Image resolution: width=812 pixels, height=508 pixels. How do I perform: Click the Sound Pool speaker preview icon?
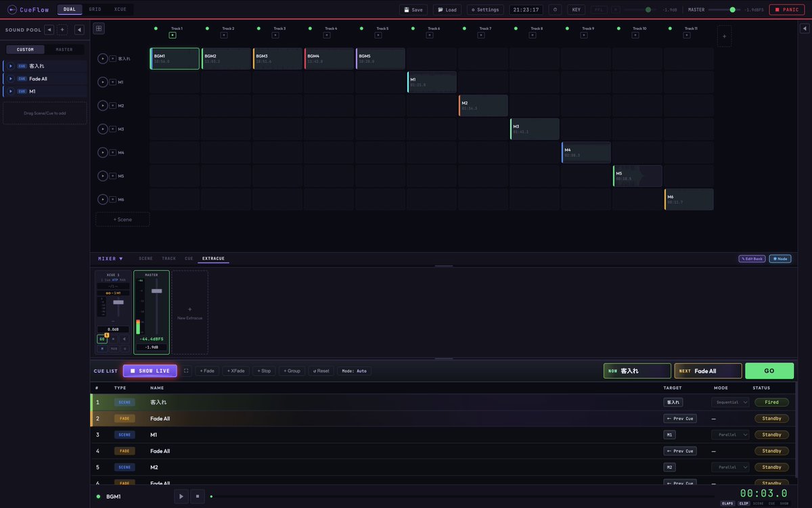tap(49, 30)
